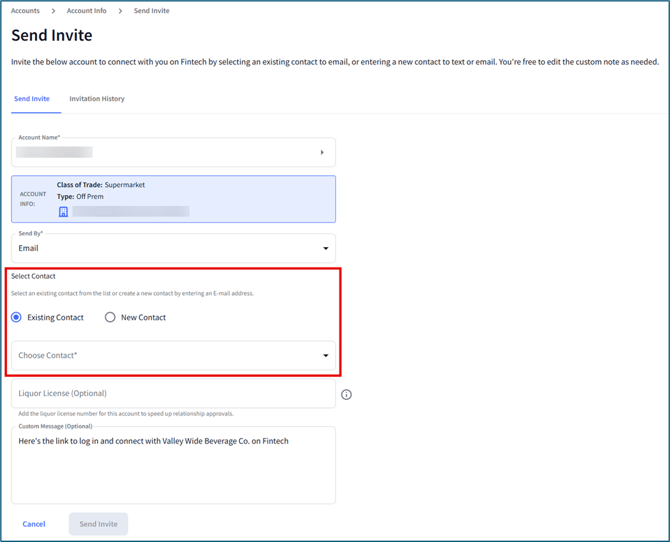This screenshot has width=670, height=542.
Task: Click the breadcrumb chevron after Accounts
Action: (54, 11)
